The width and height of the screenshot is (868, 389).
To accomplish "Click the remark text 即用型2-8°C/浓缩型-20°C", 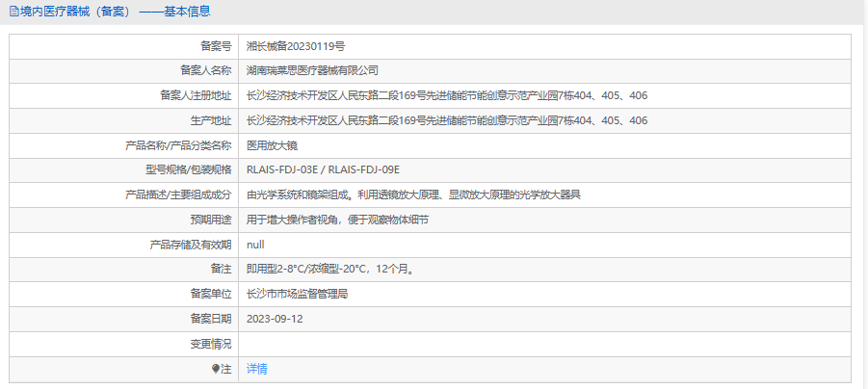I will (x=331, y=270).
